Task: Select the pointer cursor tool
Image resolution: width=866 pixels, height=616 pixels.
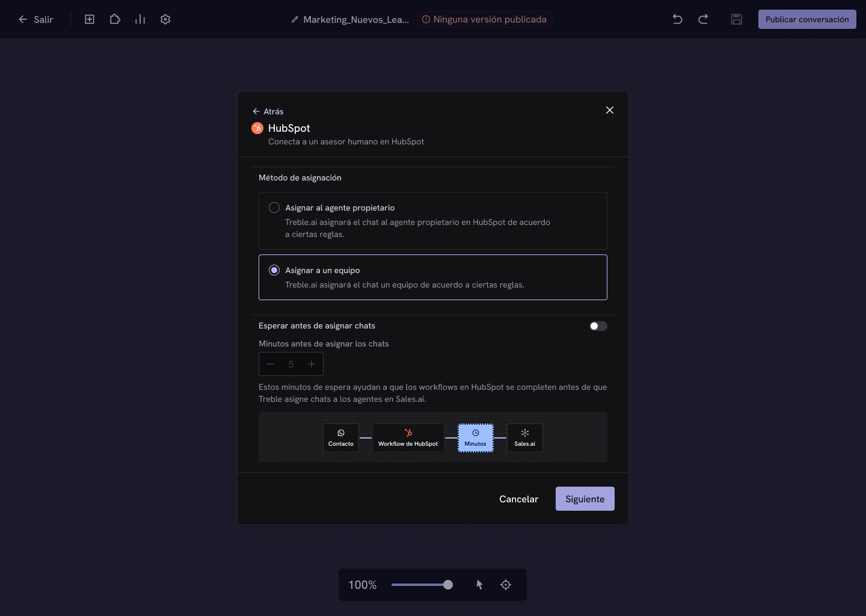Action: [479, 585]
